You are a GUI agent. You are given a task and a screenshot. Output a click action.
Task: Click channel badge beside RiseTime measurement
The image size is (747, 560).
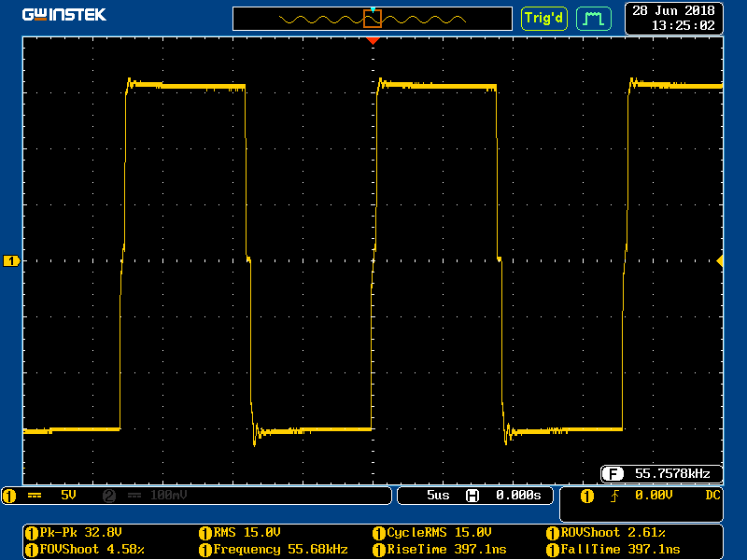tap(379, 550)
